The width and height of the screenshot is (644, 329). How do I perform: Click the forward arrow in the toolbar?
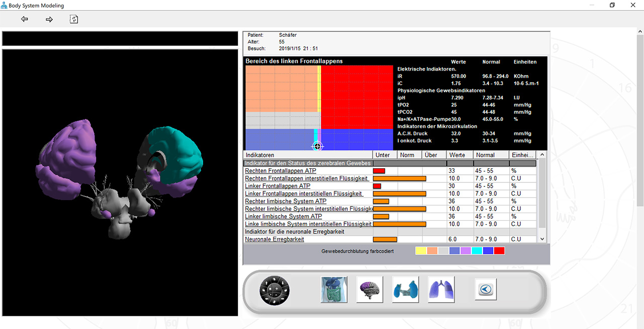(49, 19)
